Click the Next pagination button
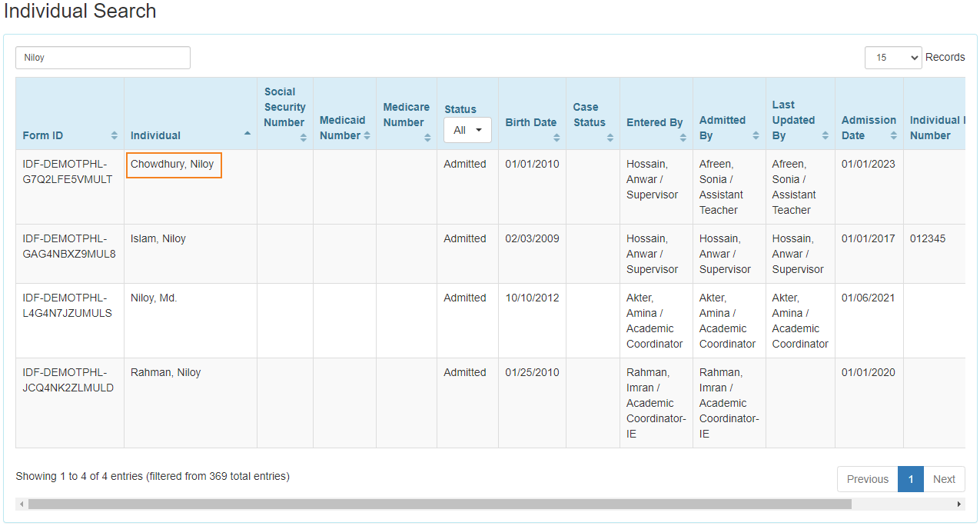This screenshot has height=526, width=980. click(x=944, y=479)
